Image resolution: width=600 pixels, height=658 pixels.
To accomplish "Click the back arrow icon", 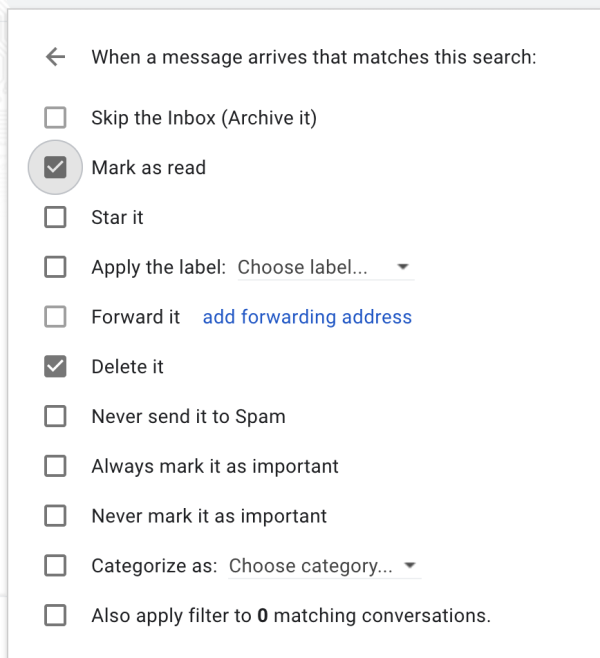I will pos(55,58).
